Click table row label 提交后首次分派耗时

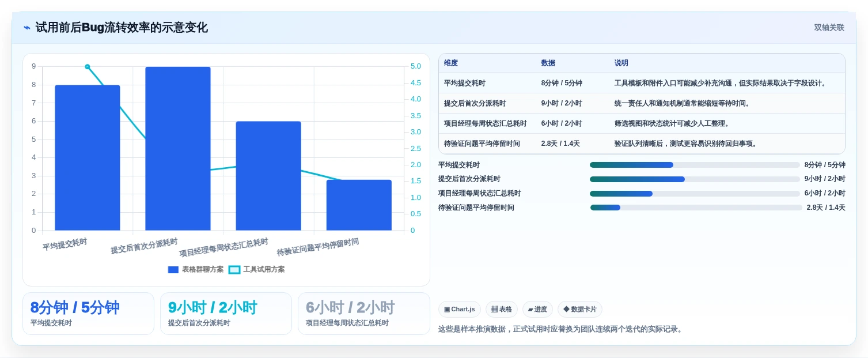point(475,103)
